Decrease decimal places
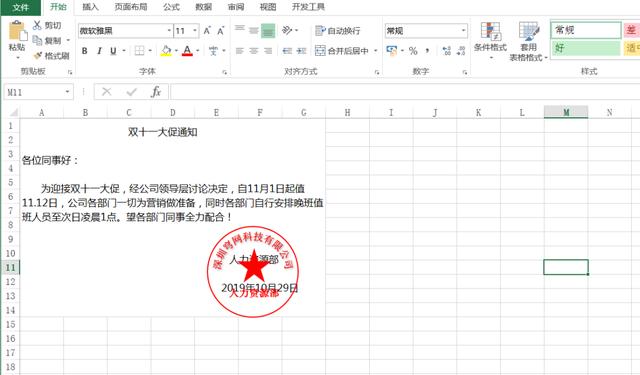This screenshot has height=375, width=640. click(461, 51)
